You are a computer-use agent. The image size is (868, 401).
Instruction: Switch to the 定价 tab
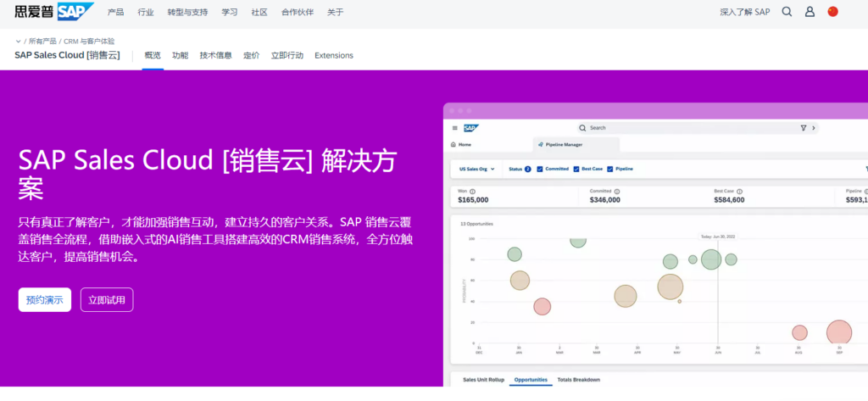click(x=251, y=55)
